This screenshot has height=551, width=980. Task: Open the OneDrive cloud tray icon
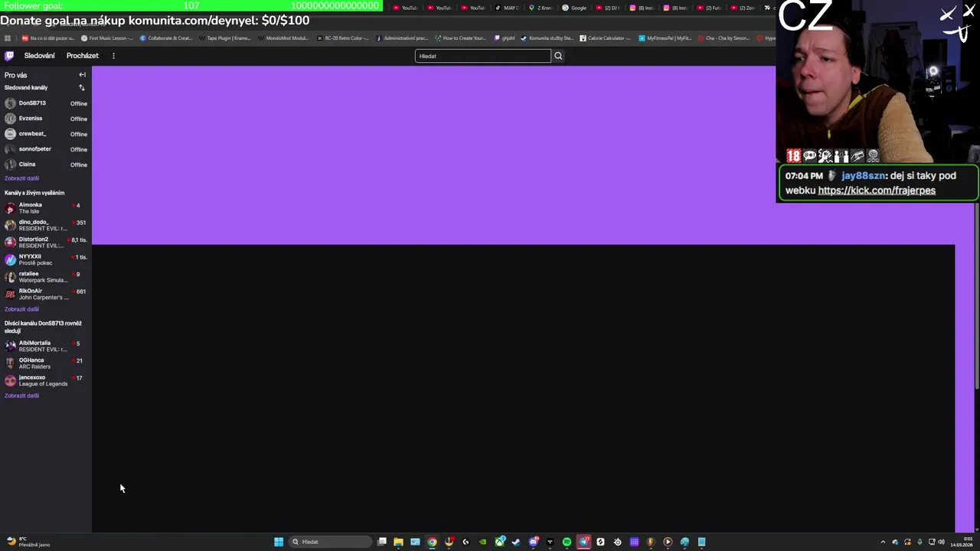(896, 542)
